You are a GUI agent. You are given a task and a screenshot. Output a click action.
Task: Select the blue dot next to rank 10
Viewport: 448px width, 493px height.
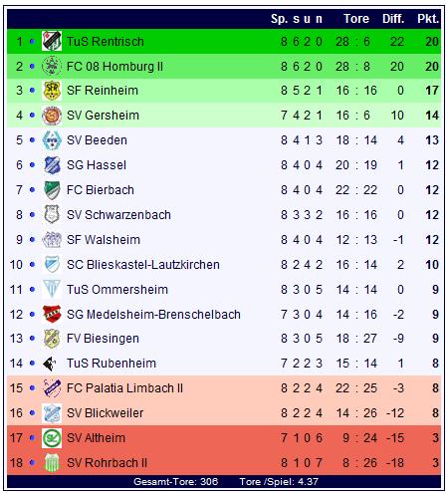coord(32,265)
